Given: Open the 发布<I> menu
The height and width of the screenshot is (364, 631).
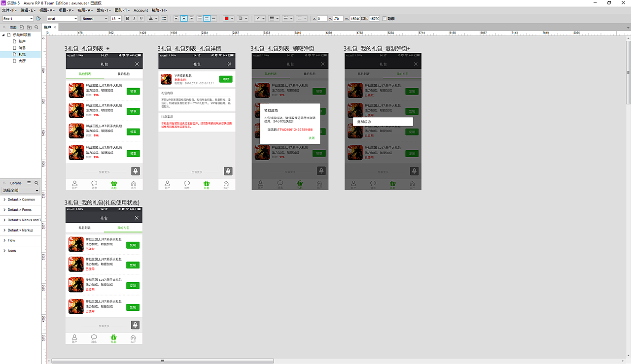Looking at the screenshot, I should pyautogui.click(x=104, y=10).
